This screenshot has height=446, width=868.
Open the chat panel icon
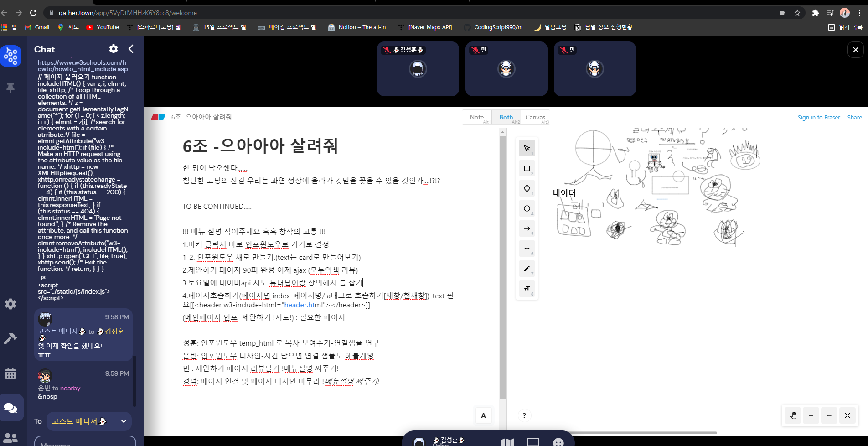pos(11,408)
